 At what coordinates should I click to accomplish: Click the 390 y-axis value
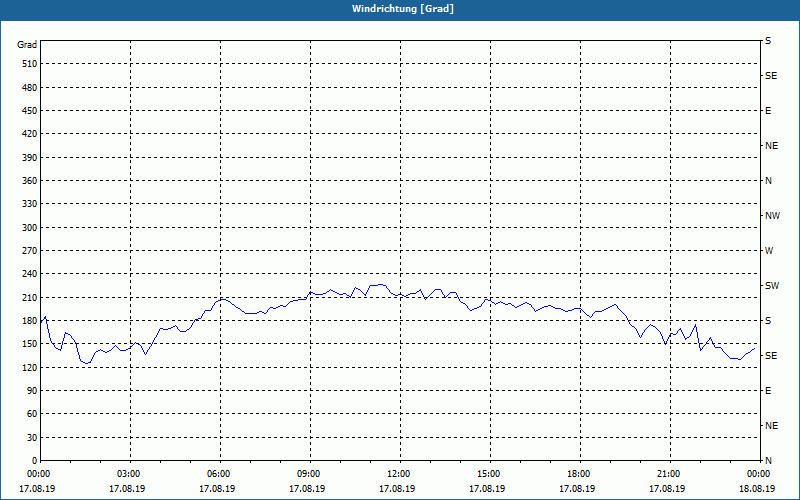30,158
